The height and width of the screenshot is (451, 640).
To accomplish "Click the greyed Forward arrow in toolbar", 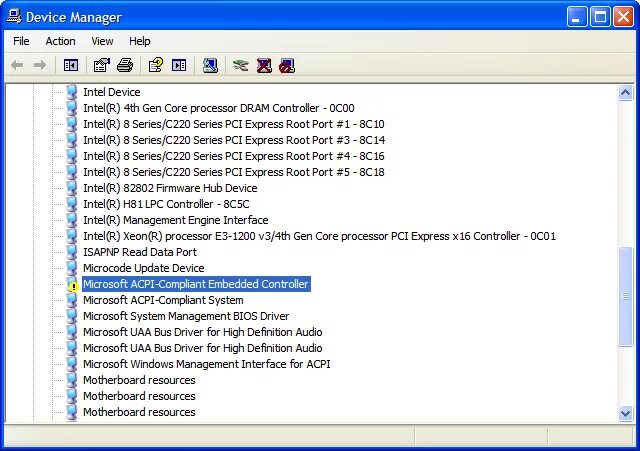I will pos(40,65).
